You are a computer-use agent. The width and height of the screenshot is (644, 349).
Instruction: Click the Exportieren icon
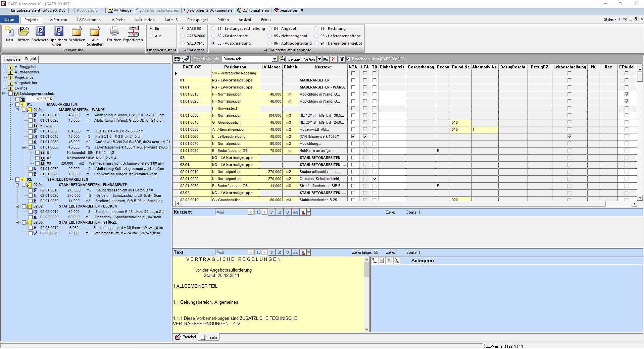[133, 32]
